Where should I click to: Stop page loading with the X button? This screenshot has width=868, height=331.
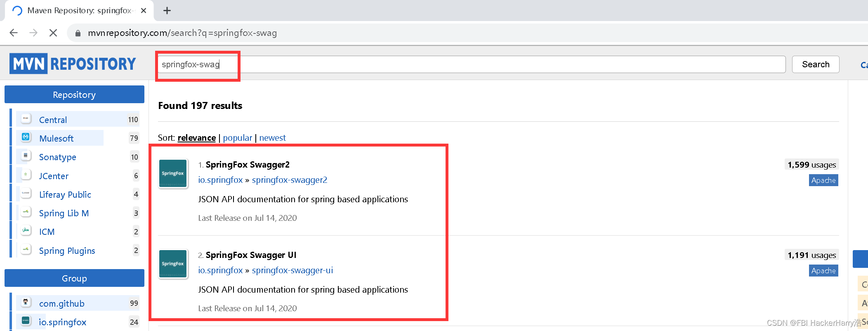[x=53, y=33]
